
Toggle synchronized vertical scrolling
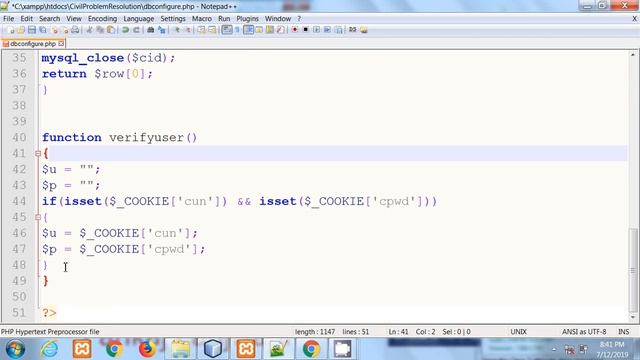tap(202, 30)
